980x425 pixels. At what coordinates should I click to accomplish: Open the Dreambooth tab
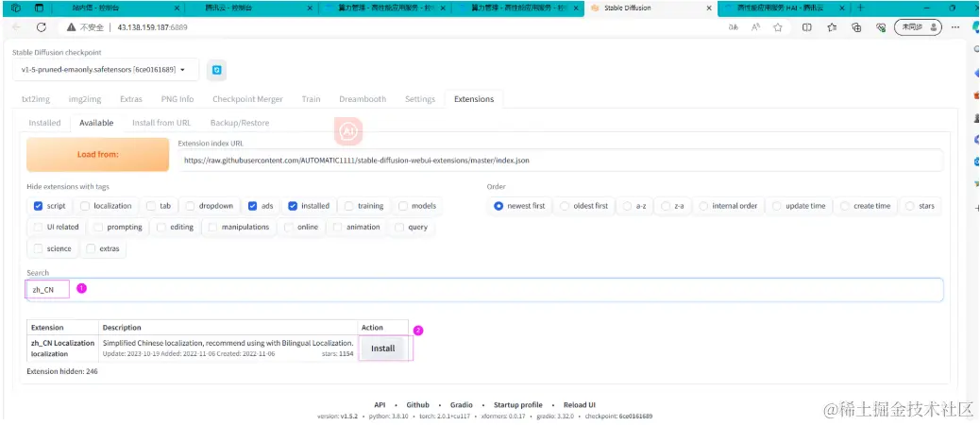[x=363, y=99]
